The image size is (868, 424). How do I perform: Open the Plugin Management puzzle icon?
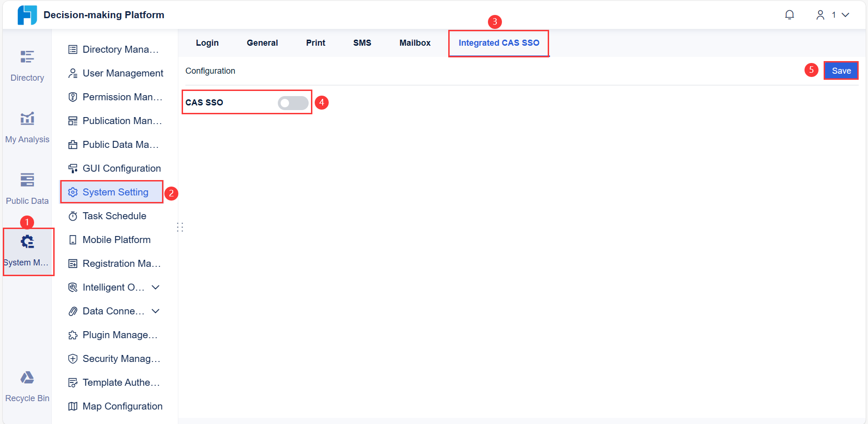coord(73,334)
